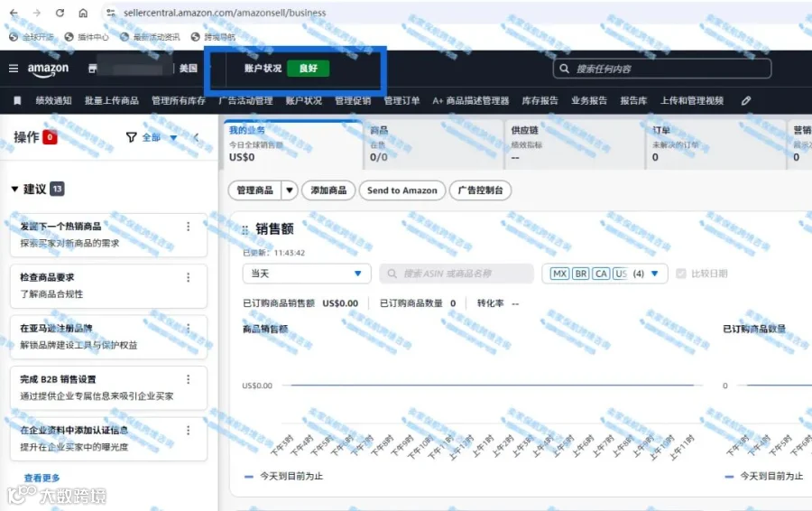Collapse the left panel with the chevron
Viewport: 812px width, 511px height.
point(196,137)
